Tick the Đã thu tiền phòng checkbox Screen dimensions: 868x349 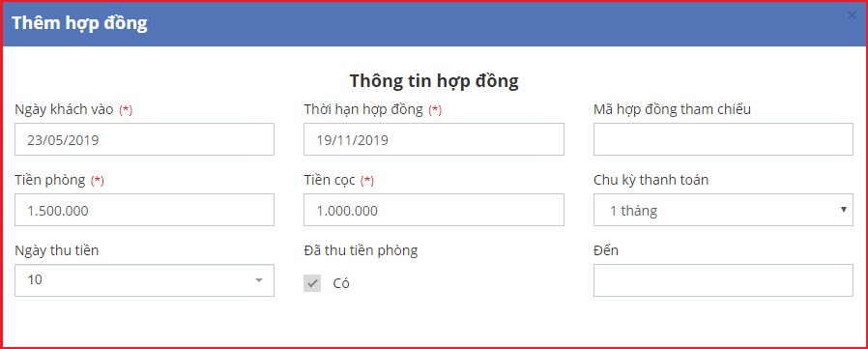point(312,283)
